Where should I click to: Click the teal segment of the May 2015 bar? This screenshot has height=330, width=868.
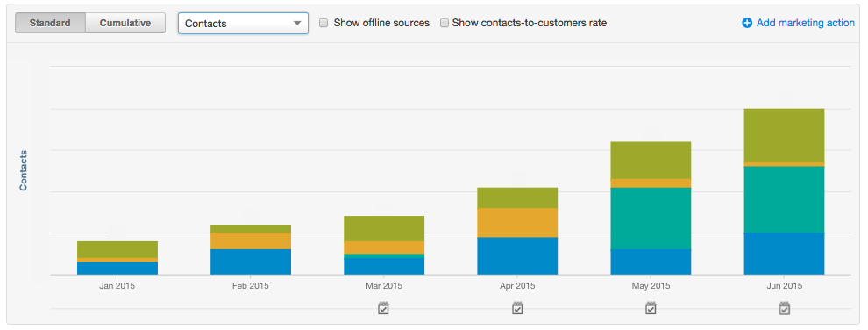651,219
